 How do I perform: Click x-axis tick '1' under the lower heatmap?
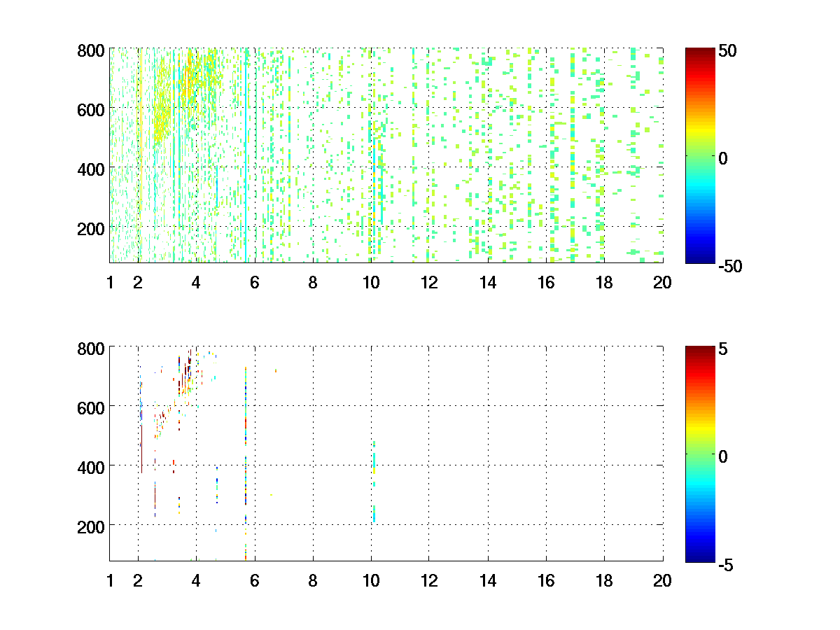[x=110, y=580]
